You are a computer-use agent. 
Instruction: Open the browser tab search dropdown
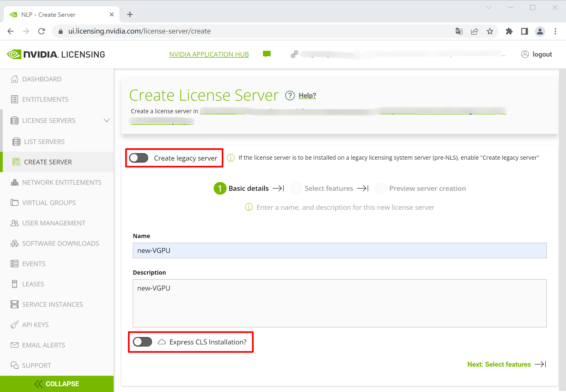click(x=488, y=7)
